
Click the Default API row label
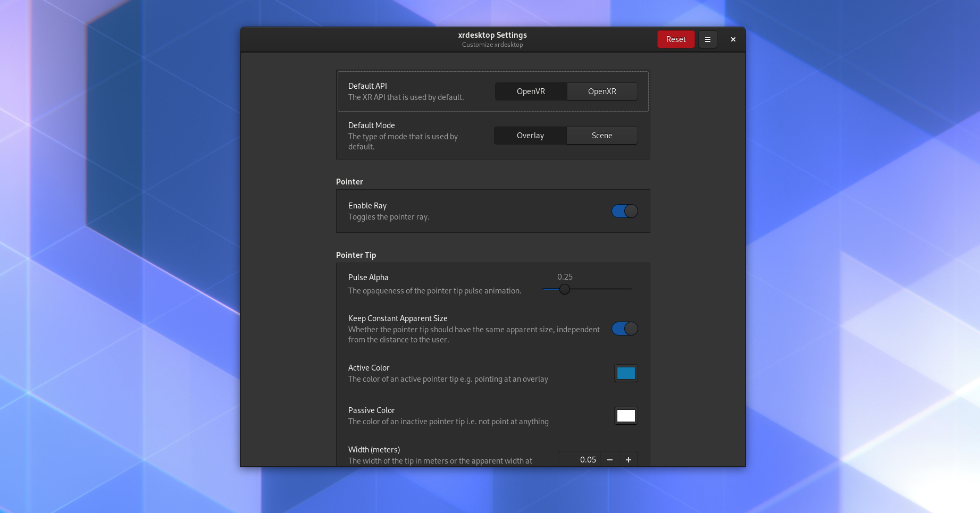click(367, 86)
